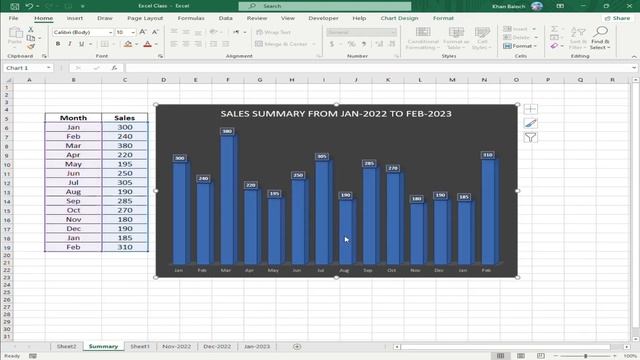The width and height of the screenshot is (640, 360).
Task: Click the Share button
Action: [617, 18]
